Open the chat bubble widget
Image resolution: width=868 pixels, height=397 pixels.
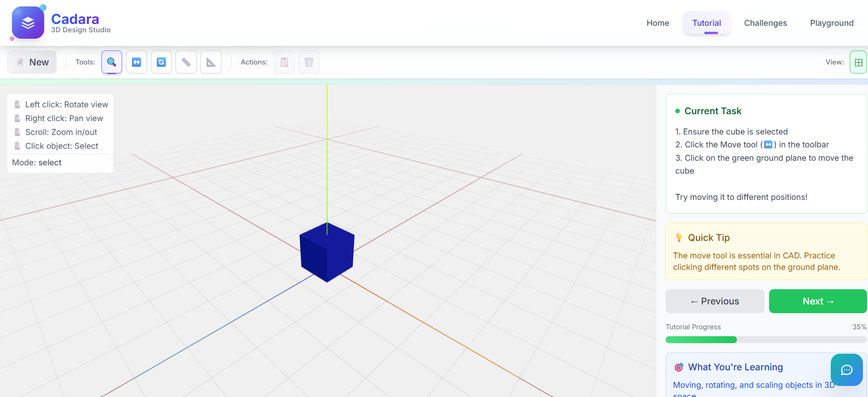pyautogui.click(x=847, y=370)
